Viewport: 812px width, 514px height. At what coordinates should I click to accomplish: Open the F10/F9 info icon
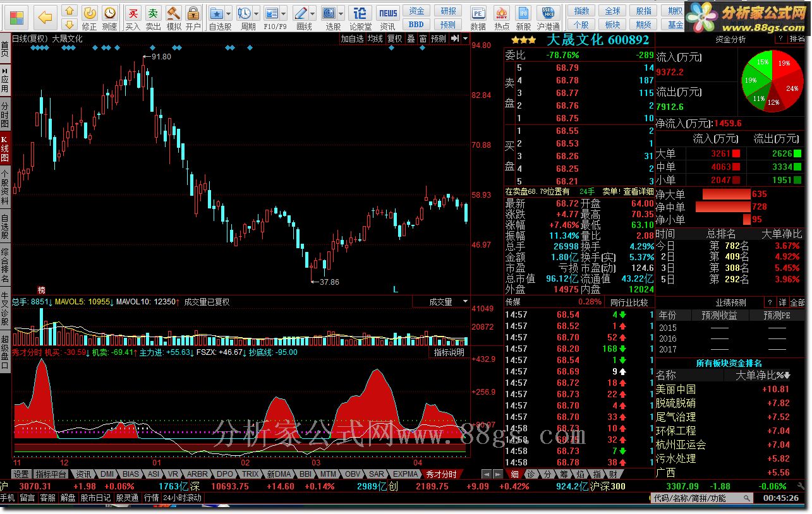[x=272, y=13]
